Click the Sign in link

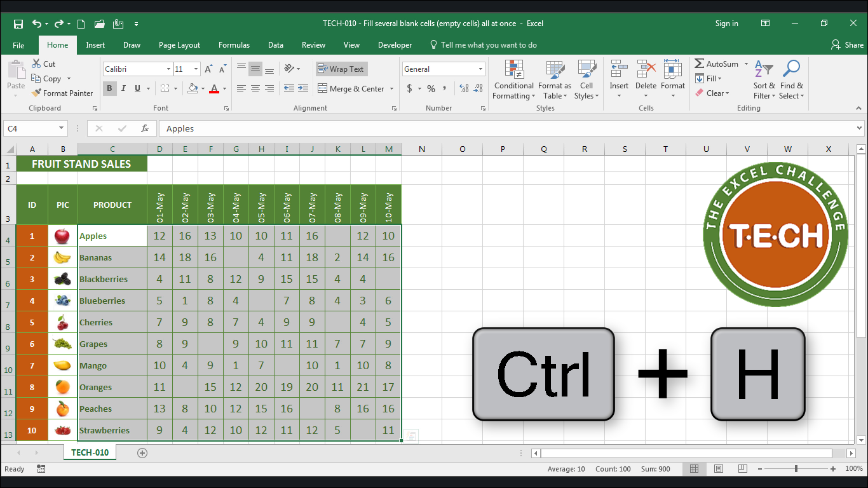point(726,24)
